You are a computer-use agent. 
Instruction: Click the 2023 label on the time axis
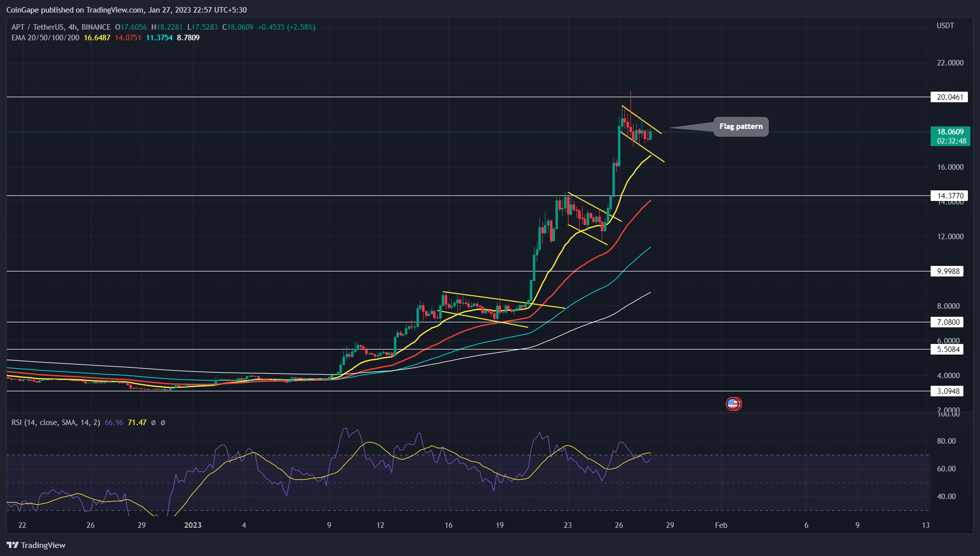point(193,525)
